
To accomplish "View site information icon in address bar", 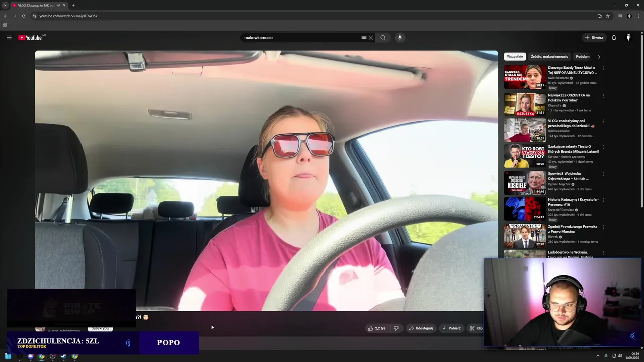I will point(34,16).
